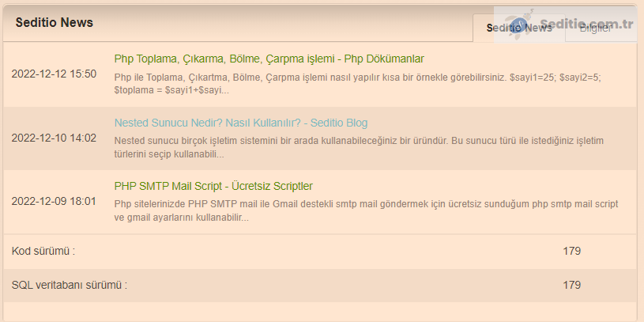The width and height of the screenshot is (644, 322).
Task: Select the date 2022-12-09 18:01
Action: 54,202
